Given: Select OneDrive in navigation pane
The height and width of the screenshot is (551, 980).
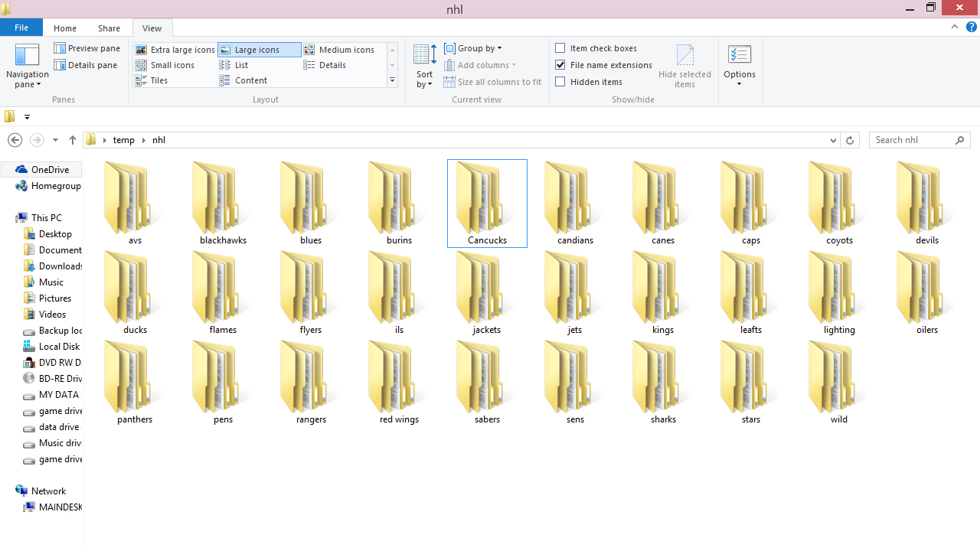Looking at the screenshot, I should (x=42, y=170).
